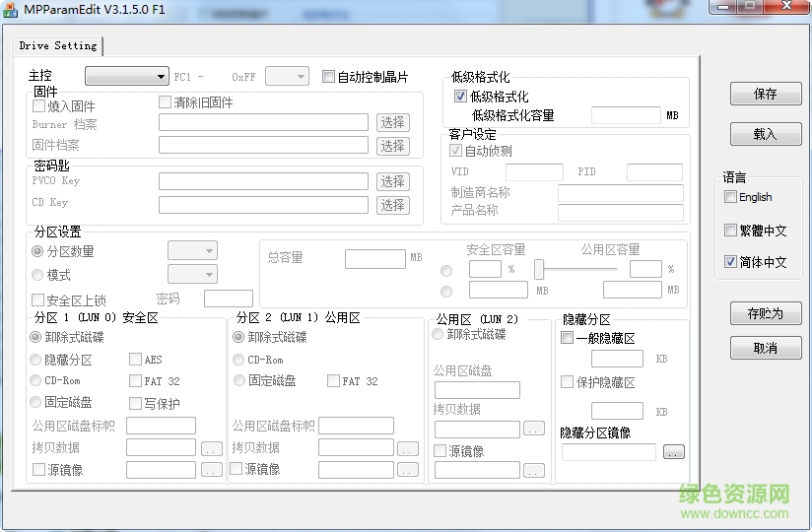
Task: Enable the 自动控制晶片 checkbox
Action: click(x=328, y=77)
